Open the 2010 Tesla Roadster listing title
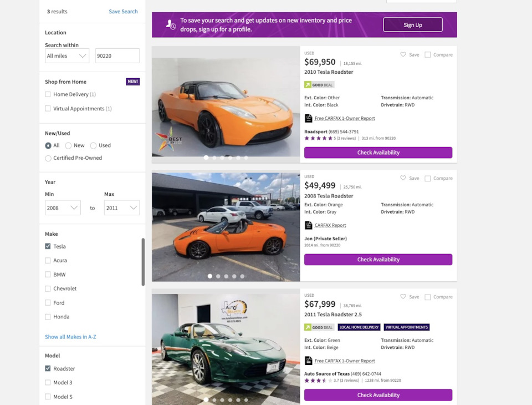Screen dimensions: 532x405 pos(329,72)
